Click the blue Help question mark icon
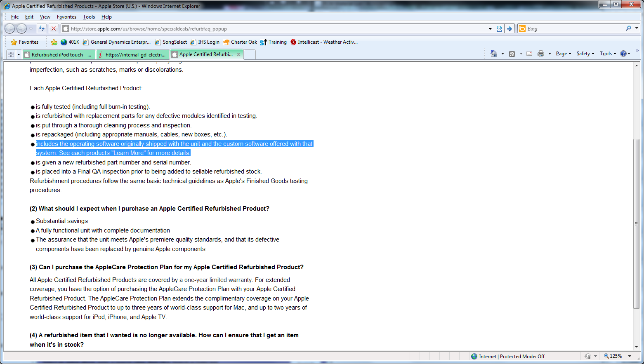Screen dimensions: 644x364 point(623,54)
